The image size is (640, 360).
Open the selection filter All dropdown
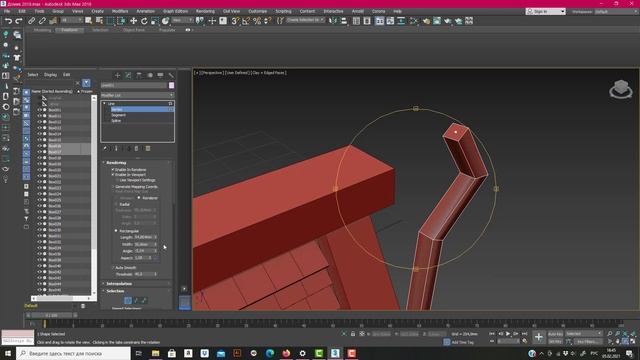[x=71, y=20]
